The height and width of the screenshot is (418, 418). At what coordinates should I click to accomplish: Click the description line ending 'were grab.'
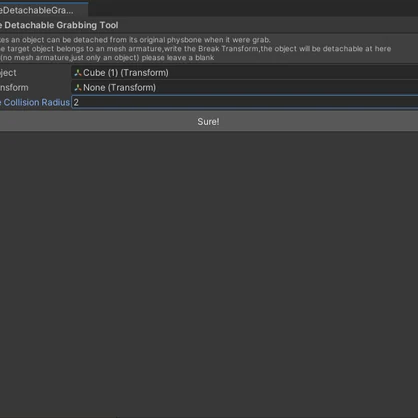coord(135,40)
